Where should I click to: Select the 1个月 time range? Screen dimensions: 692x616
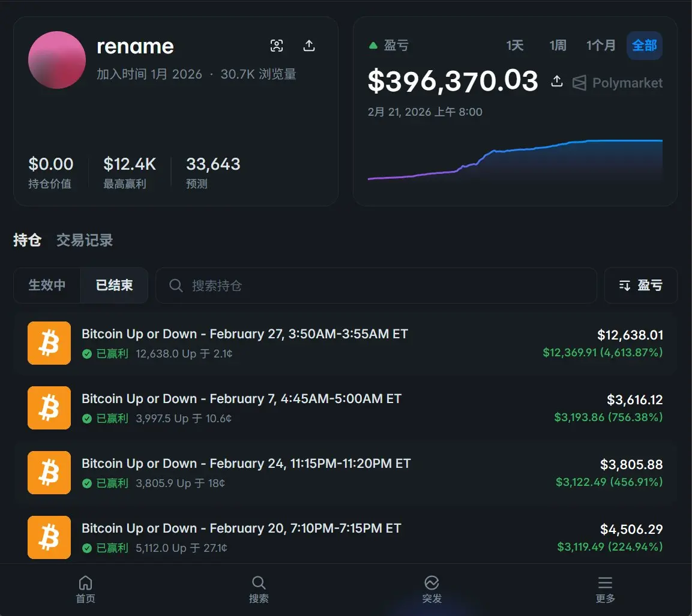point(601,46)
